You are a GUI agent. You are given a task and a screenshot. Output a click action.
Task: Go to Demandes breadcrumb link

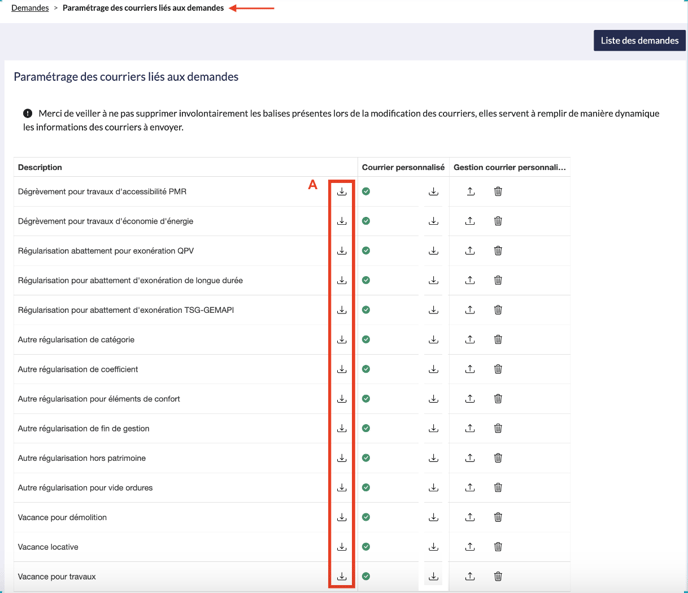click(30, 8)
